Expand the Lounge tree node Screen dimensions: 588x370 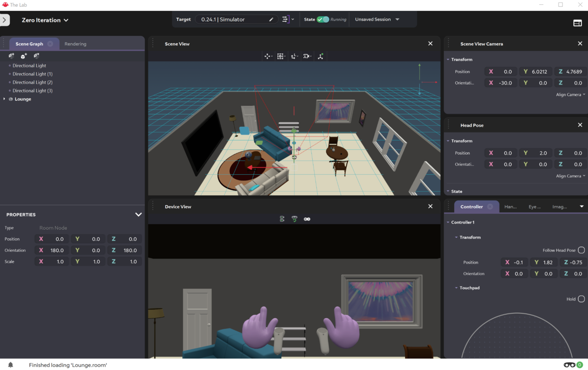point(4,99)
